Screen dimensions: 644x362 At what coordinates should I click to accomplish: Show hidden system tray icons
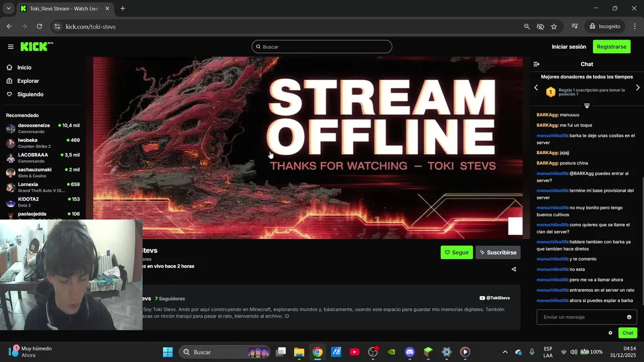click(x=505, y=352)
